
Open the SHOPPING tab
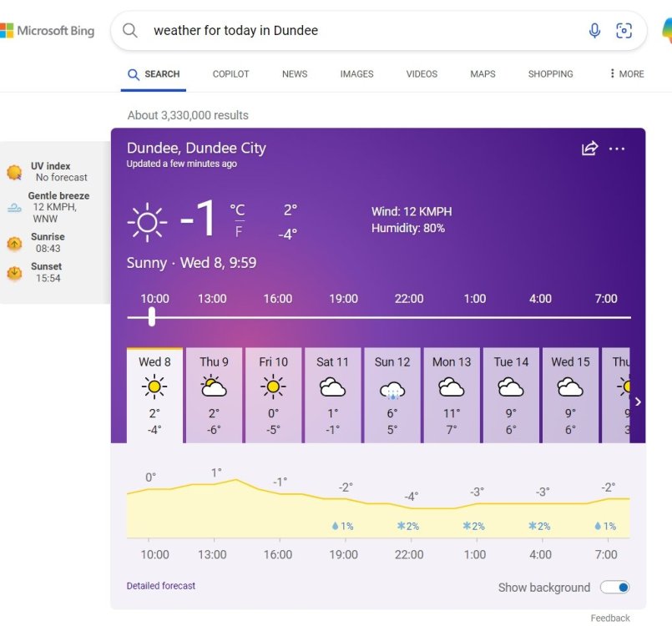550,74
